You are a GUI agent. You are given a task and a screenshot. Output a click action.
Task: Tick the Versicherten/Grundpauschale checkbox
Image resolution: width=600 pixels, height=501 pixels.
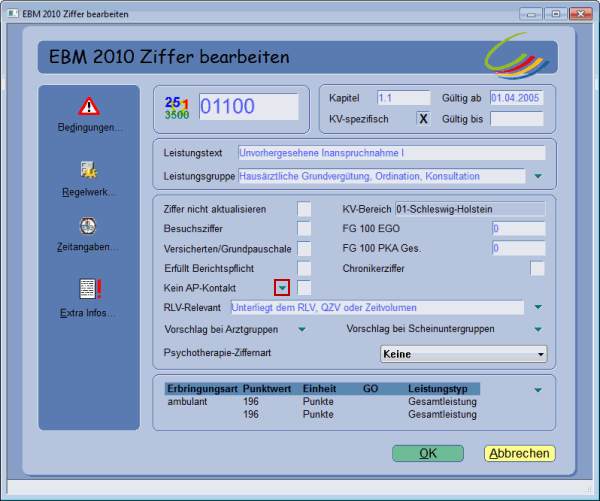304,249
